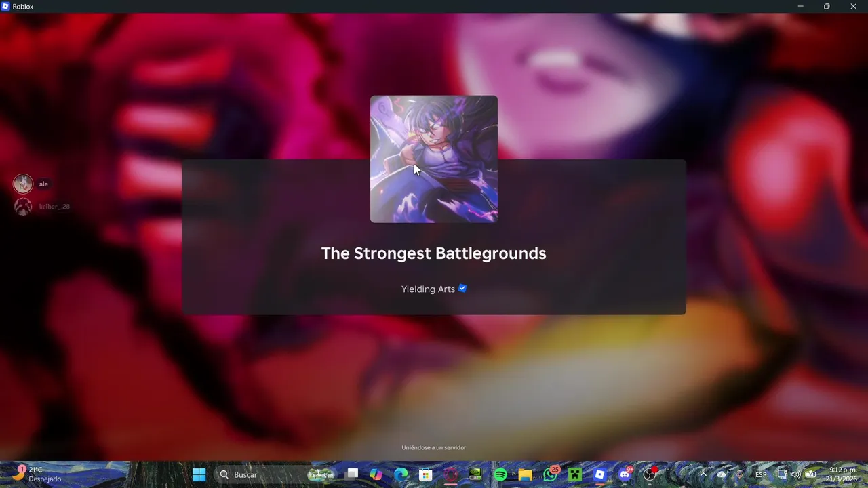Click the OneDrive cloud tray icon

click(x=722, y=474)
